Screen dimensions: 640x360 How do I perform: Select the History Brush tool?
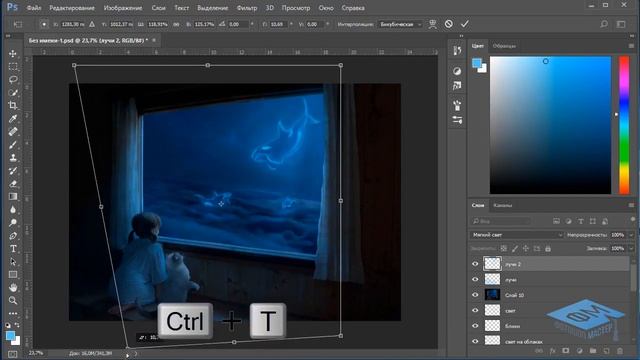[x=13, y=171]
